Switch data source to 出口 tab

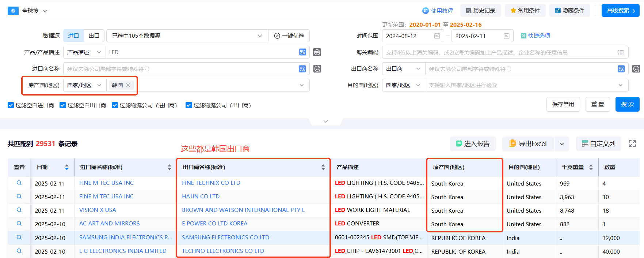coord(94,36)
